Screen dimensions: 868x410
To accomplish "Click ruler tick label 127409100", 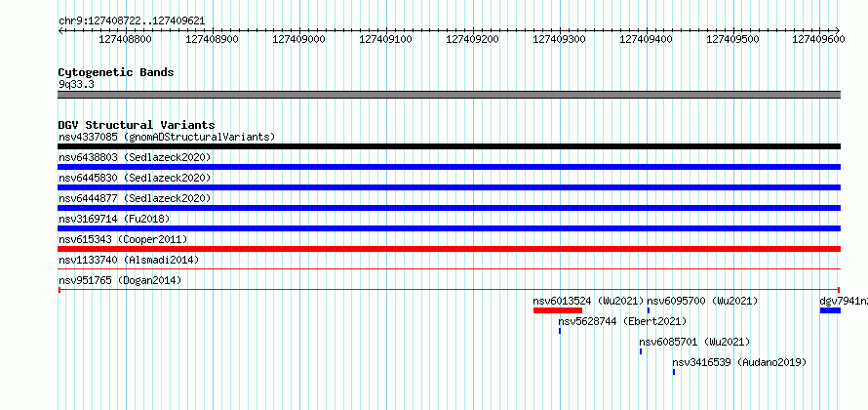I will click(386, 39).
